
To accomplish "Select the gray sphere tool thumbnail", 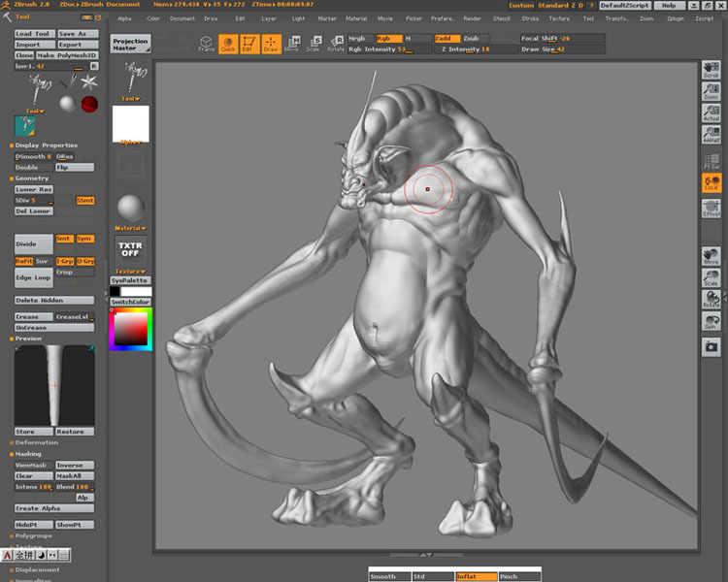I will point(67,104).
